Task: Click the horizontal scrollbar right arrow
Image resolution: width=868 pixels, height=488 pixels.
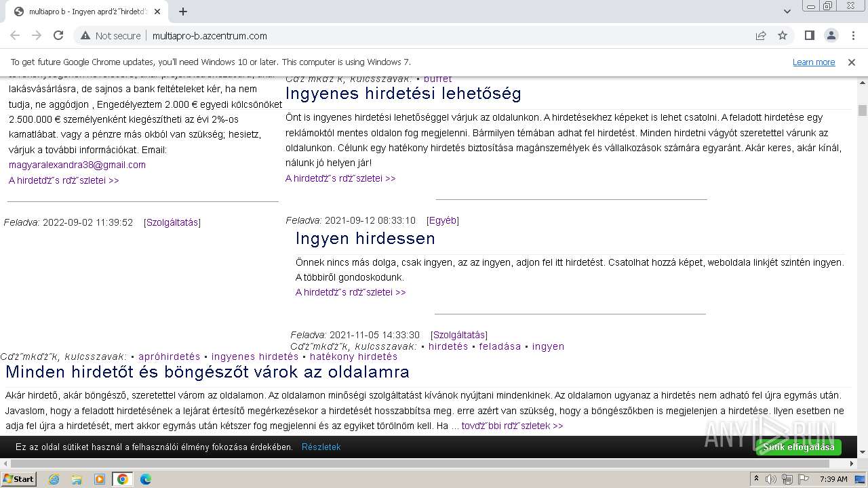Action: pyautogui.click(x=852, y=464)
